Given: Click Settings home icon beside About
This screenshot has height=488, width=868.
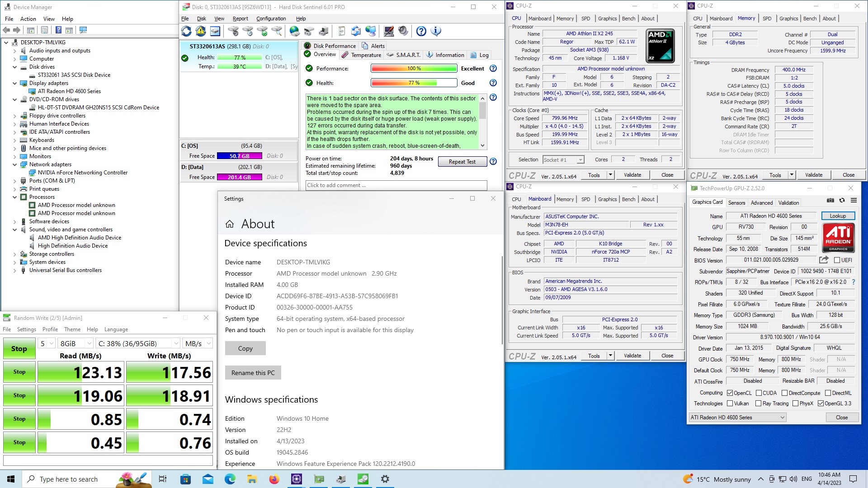Looking at the screenshot, I should [230, 224].
